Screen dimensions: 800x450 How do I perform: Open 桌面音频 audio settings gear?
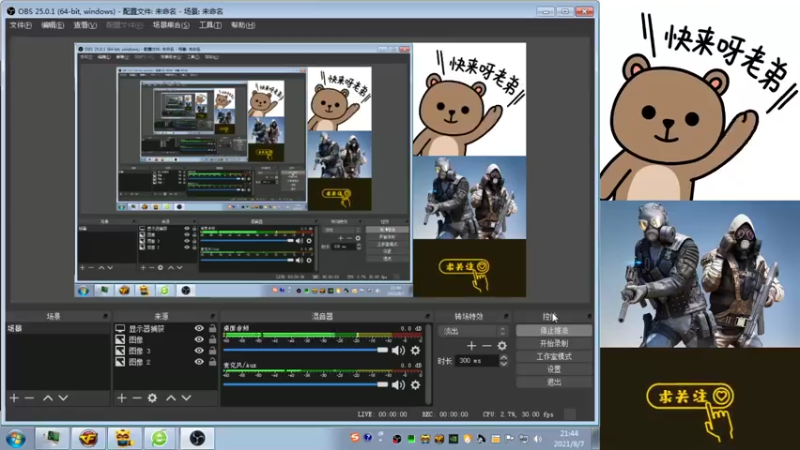415,350
